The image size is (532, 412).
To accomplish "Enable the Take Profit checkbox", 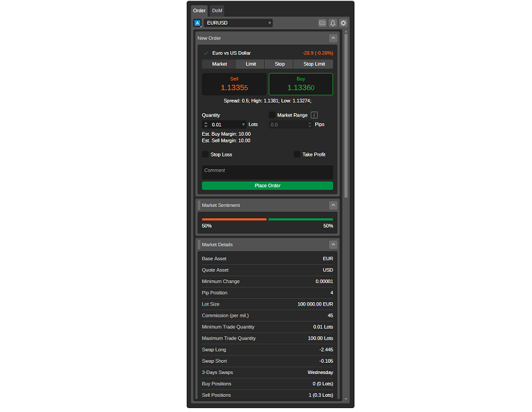I will pyautogui.click(x=297, y=154).
